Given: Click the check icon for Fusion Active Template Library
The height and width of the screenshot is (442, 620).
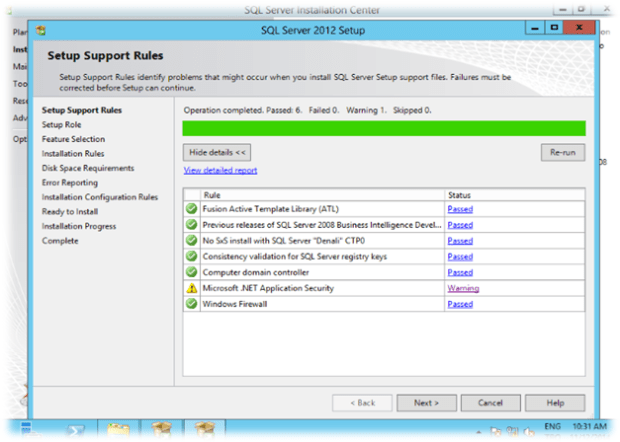Looking at the screenshot, I should (191, 209).
